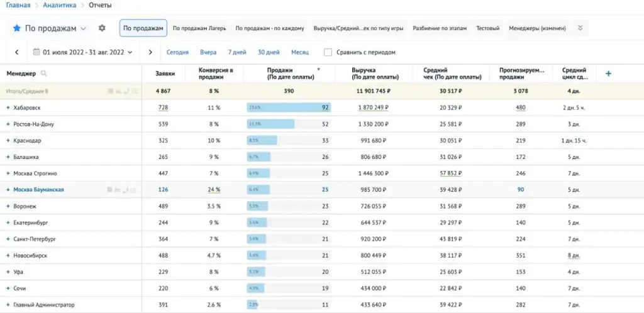The height and width of the screenshot is (313, 644).
Task: Click the sort arrow on the Продажи column
Action: (x=318, y=69)
